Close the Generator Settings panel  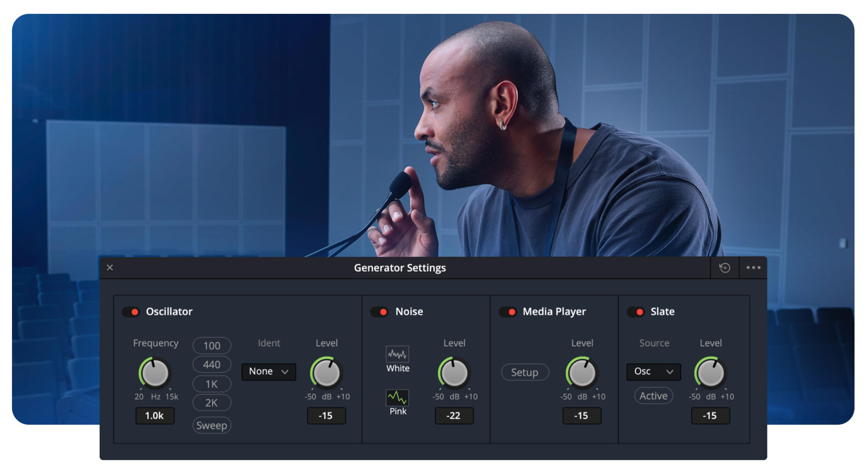point(110,268)
